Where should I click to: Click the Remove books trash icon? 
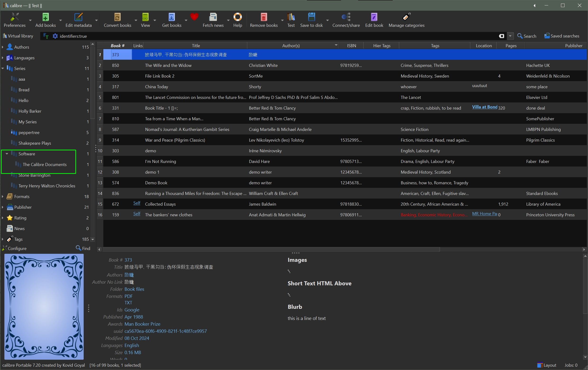pyautogui.click(x=264, y=17)
